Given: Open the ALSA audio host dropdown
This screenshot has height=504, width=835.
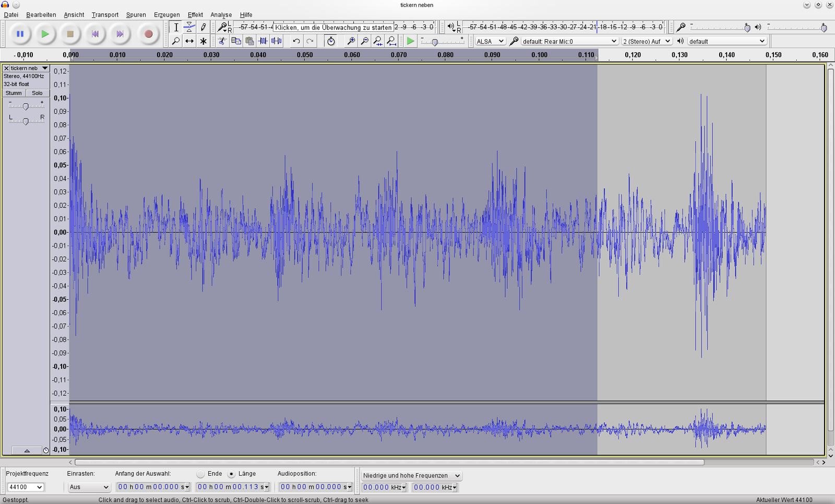Looking at the screenshot, I should point(490,41).
